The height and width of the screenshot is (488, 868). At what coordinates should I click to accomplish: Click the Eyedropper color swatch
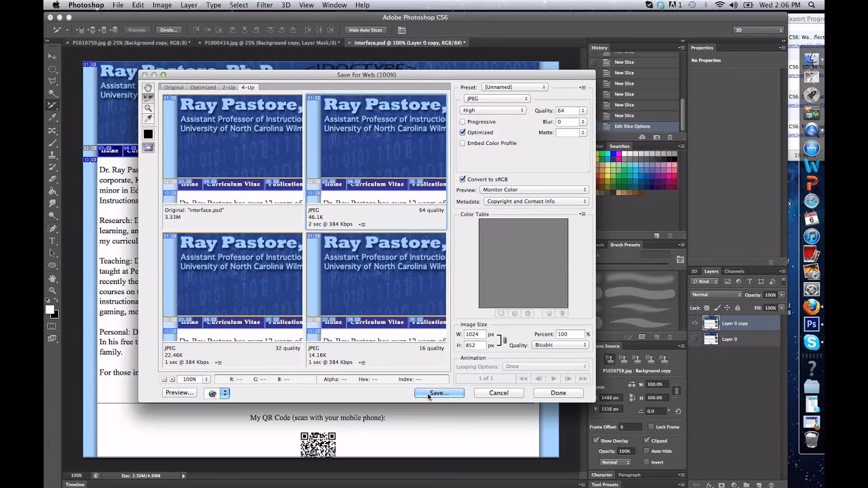pos(148,134)
